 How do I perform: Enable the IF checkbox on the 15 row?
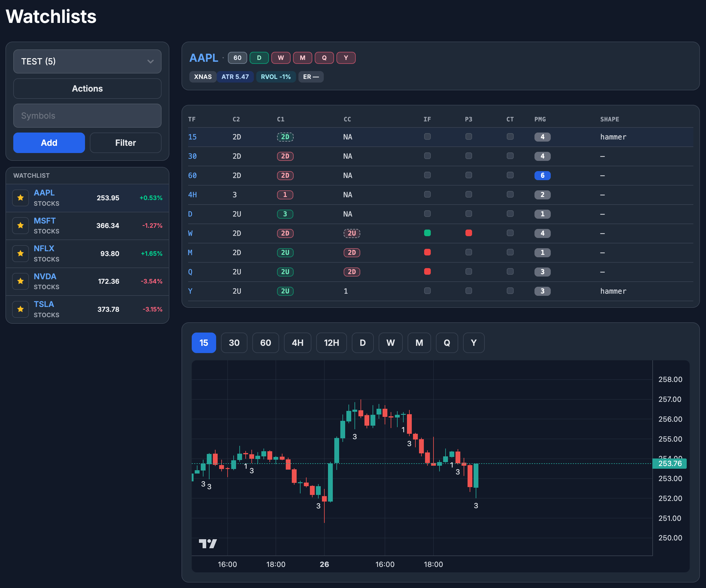pyautogui.click(x=427, y=137)
